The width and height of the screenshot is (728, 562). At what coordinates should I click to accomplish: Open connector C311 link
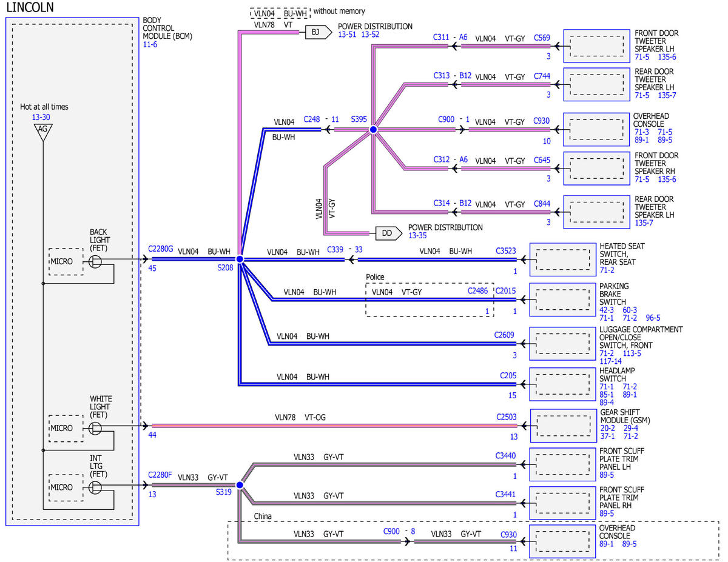click(441, 37)
